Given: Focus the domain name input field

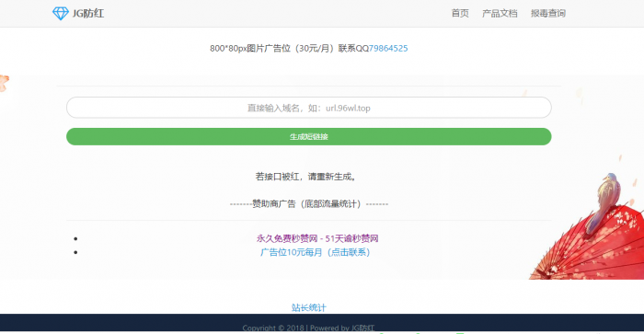Looking at the screenshot, I should pyautogui.click(x=309, y=108).
